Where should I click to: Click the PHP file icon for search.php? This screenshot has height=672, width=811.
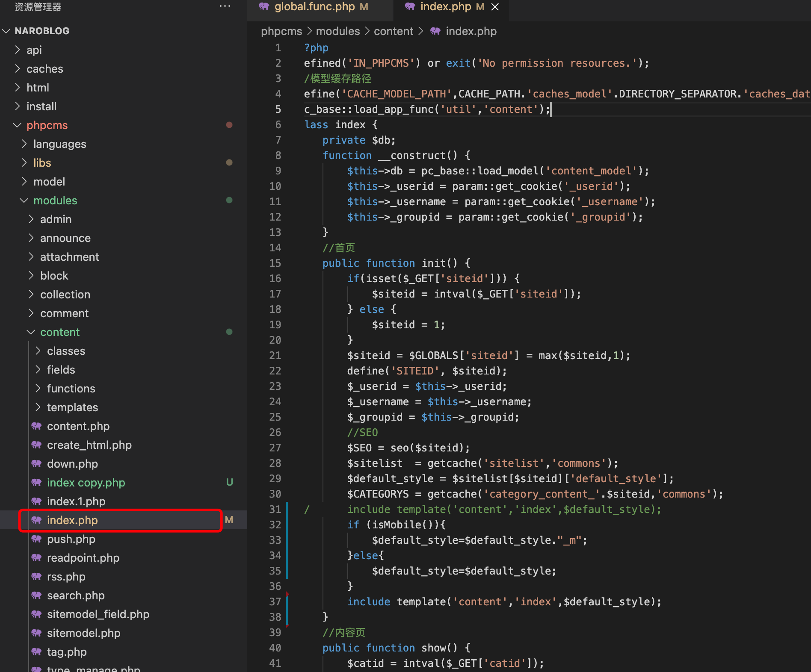[x=36, y=595]
